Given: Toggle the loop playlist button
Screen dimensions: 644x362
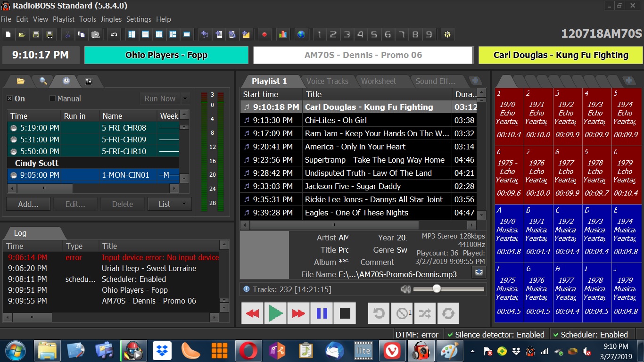Looking at the screenshot, I should [x=448, y=313].
